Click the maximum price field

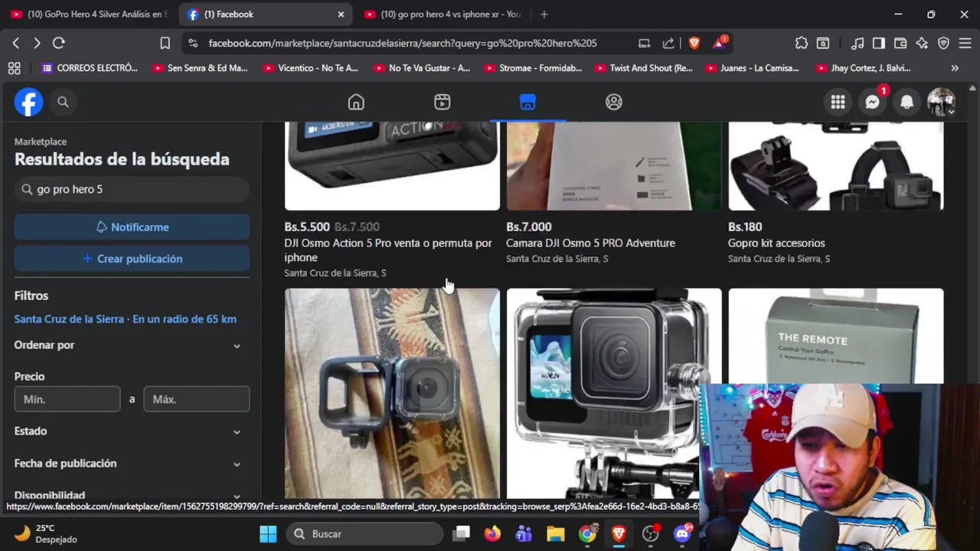point(197,399)
